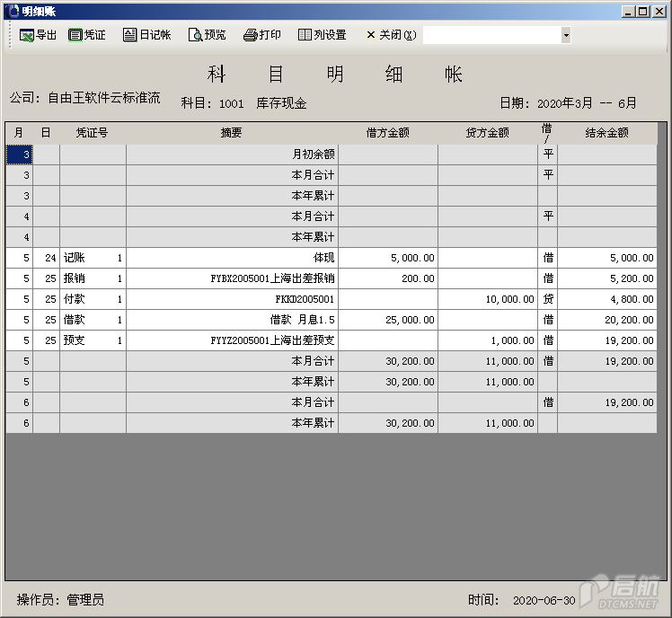
Task: Click the 借方金额 column header
Action: 388,133
